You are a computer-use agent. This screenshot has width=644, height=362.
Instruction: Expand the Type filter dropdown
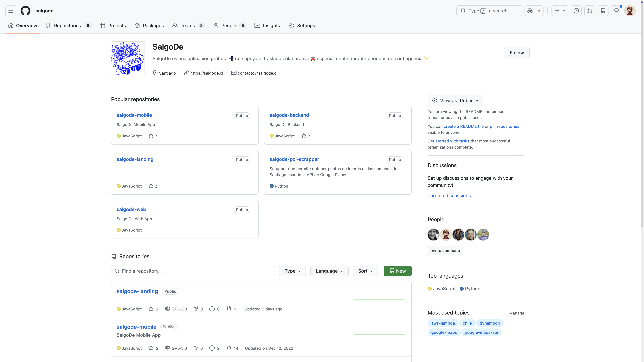tap(292, 271)
